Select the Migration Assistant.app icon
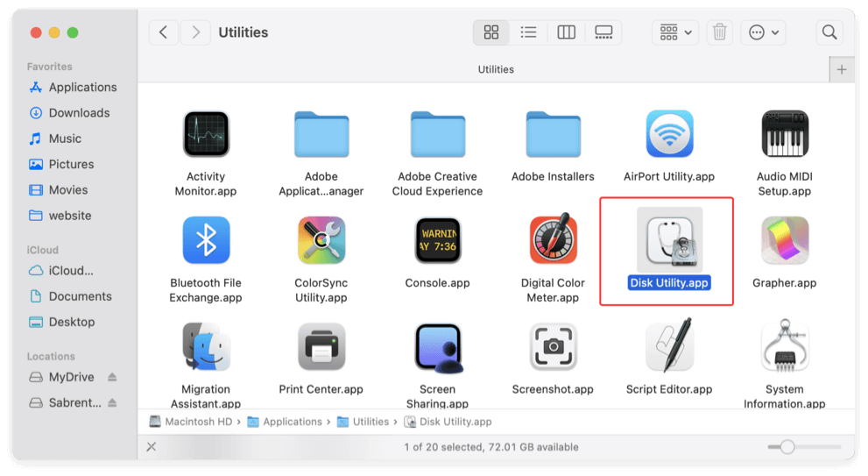The width and height of the screenshot is (868, 476). (x=206, y=347)
